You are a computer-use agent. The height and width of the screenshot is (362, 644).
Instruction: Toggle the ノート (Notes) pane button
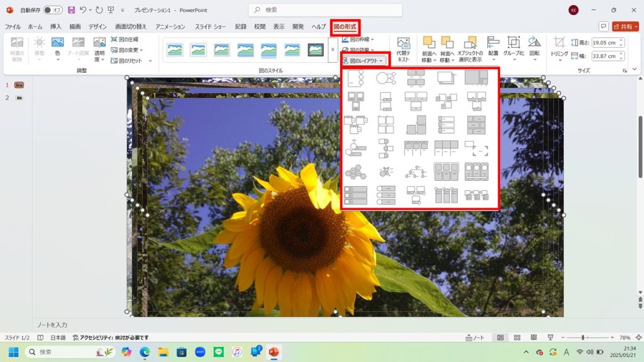tap(478, 337)
